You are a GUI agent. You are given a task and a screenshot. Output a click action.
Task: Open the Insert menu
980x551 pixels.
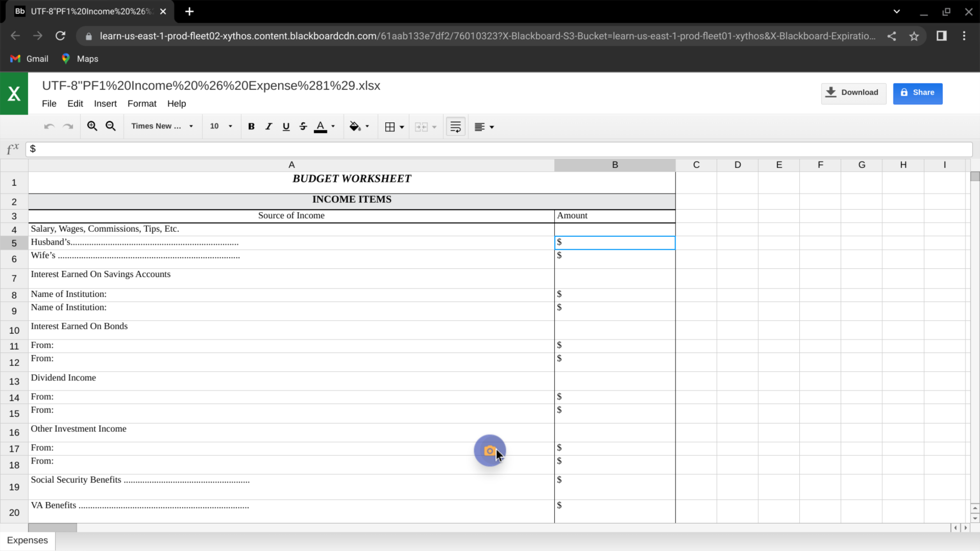click(x=105, y=104)
